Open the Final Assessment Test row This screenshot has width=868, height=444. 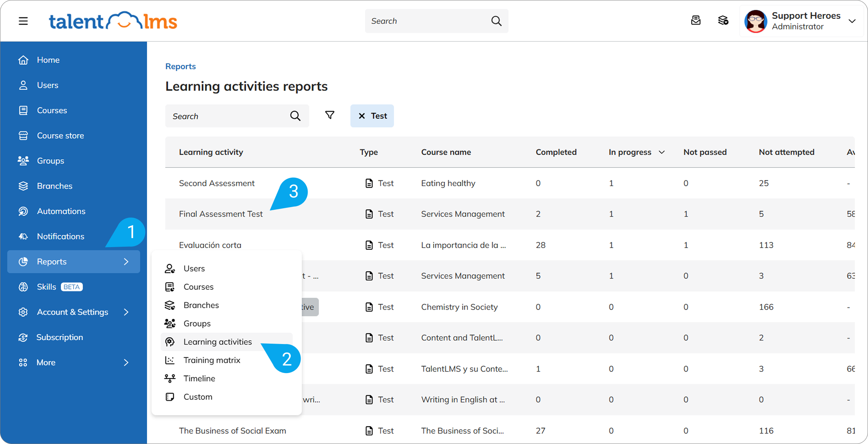(510, 214)
